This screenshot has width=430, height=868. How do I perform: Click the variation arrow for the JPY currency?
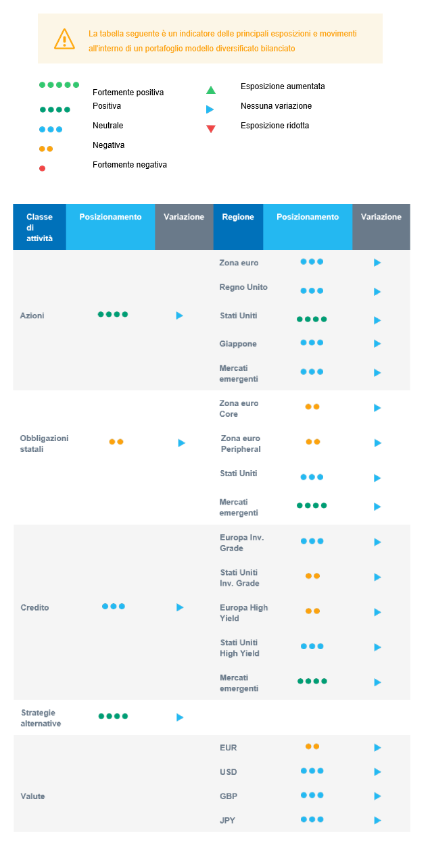377,821
